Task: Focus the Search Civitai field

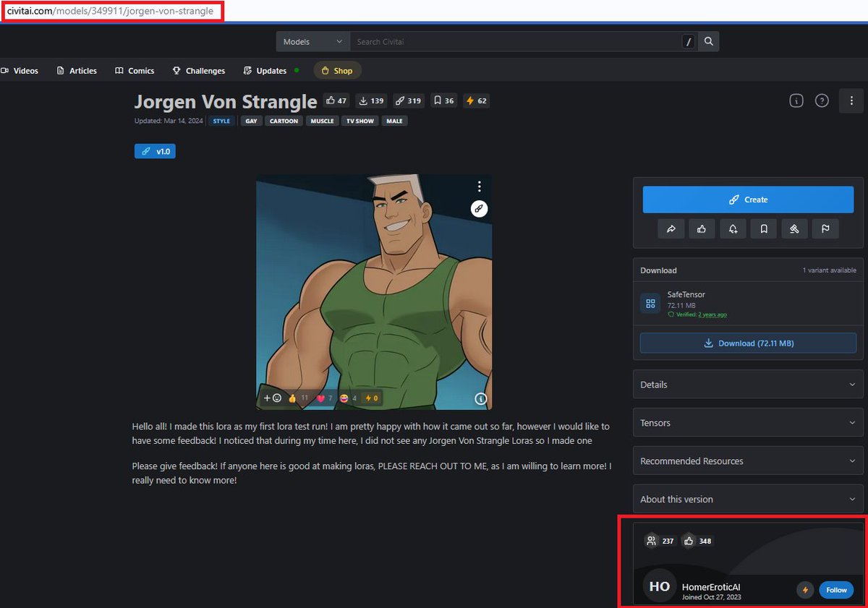Action: pos(515,42)
